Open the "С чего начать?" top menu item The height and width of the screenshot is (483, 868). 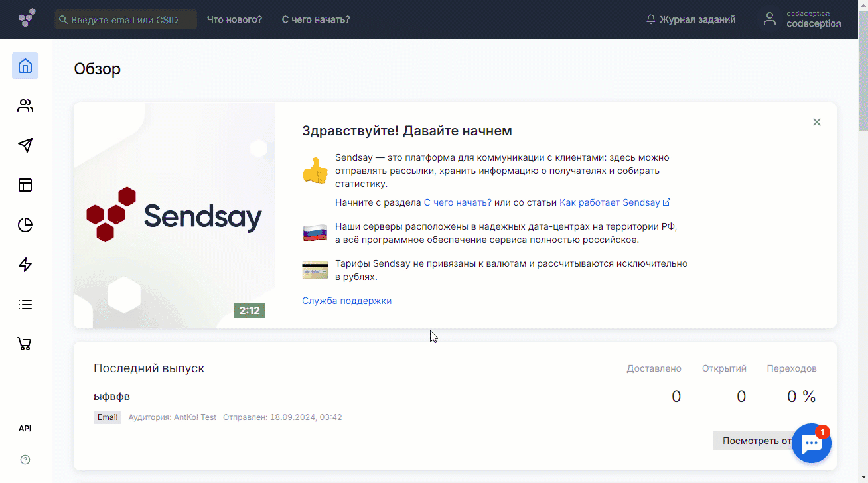click(316, 19)
